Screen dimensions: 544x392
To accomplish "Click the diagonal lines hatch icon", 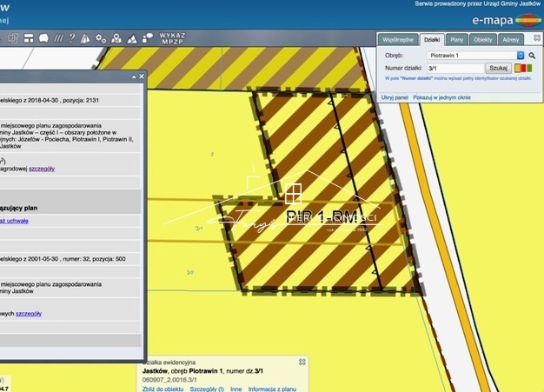I will (58, 38).
